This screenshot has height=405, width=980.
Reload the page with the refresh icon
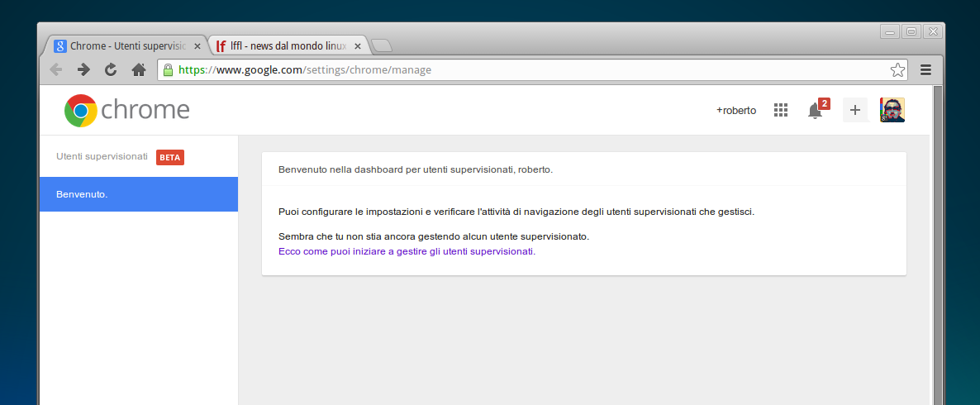pyautogui.click(x=111, y=69)
